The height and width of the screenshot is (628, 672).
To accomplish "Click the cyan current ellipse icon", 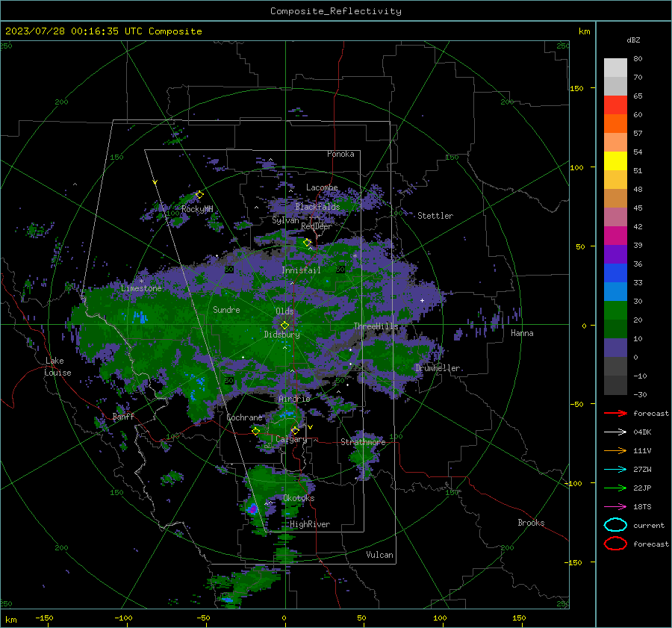I will coord(615,525).
